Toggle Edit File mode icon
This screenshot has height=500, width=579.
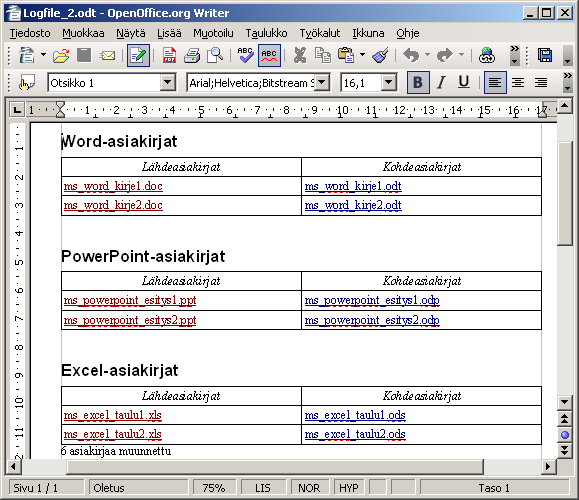point(138,55)
